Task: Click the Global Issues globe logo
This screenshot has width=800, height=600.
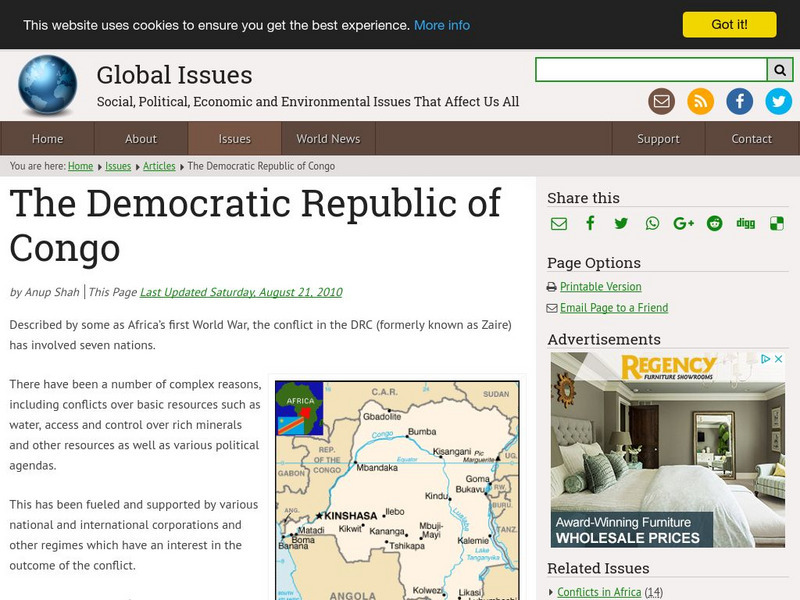Action: (x=47, y=86)
